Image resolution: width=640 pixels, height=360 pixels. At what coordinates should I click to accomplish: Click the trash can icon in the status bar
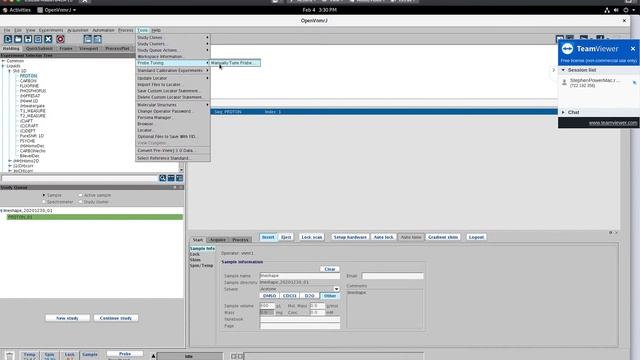point(10,356)
